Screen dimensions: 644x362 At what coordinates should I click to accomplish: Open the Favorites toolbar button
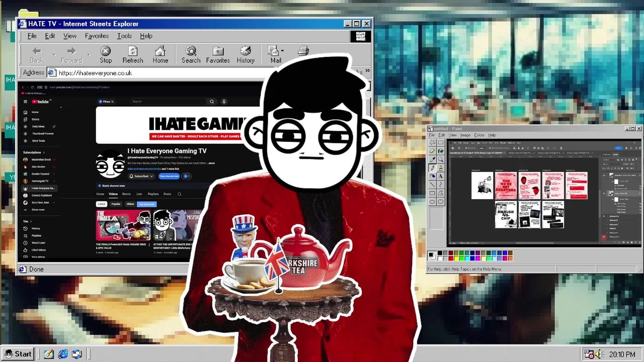(218, 55)
